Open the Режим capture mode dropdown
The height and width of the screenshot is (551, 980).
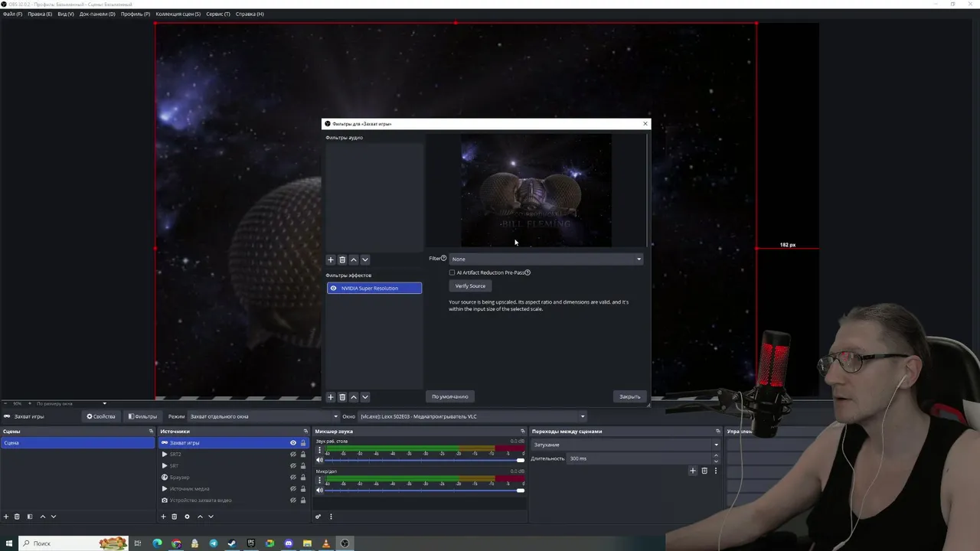tap(263, 416)
